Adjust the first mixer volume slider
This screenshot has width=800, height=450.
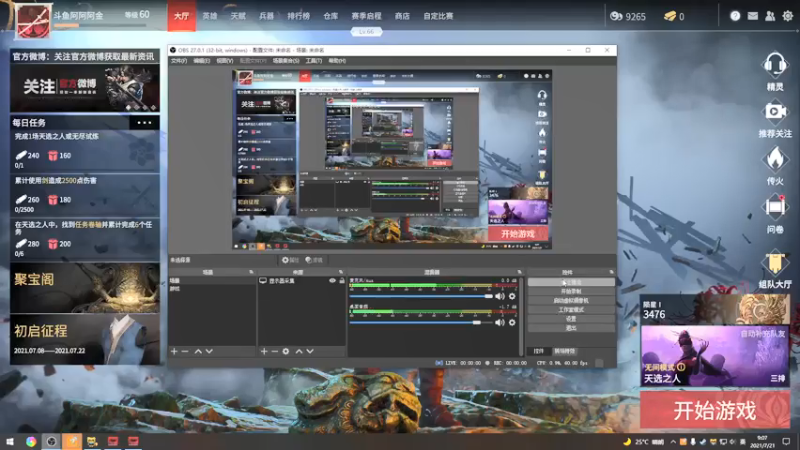tap(421, 296)
